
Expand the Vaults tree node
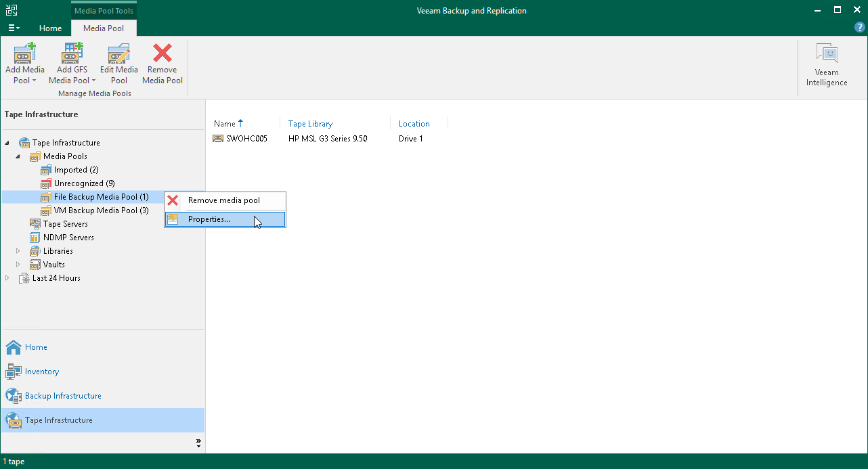tap(18, 264)
